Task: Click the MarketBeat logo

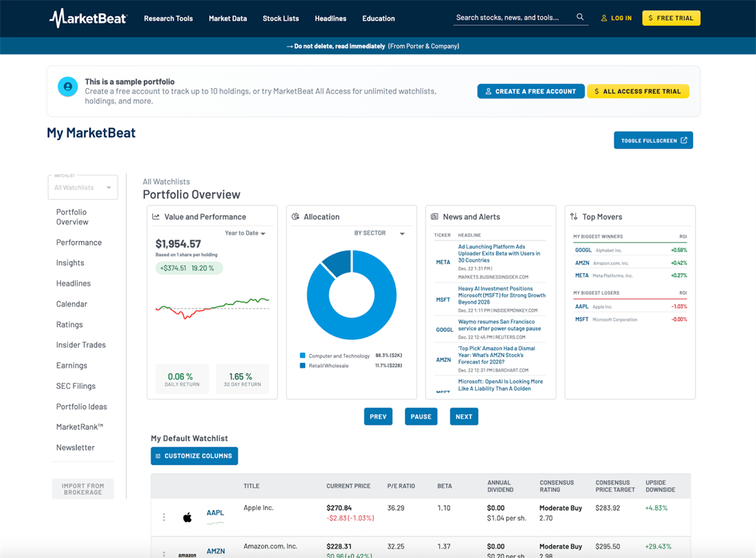Action: coord(88,19)
